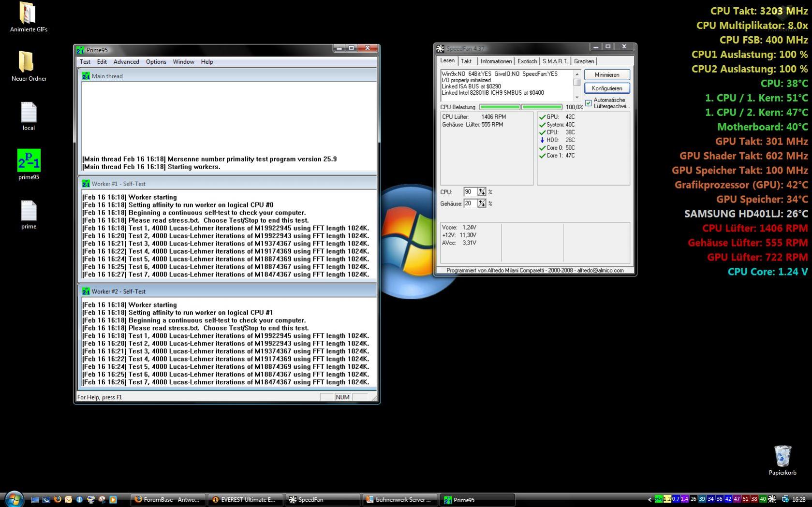Click the SpeedFan log scroll up arrow

[x=576, y=74]
